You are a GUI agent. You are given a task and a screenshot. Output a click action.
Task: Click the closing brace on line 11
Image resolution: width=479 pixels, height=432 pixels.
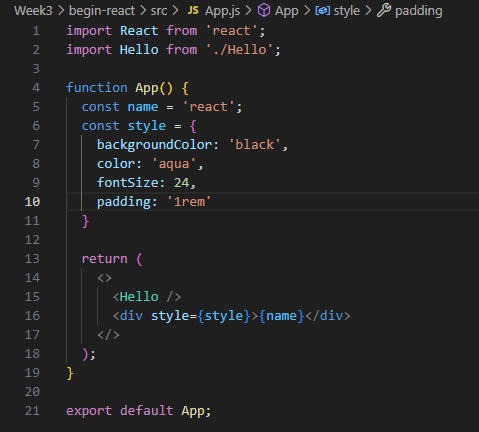85,221
